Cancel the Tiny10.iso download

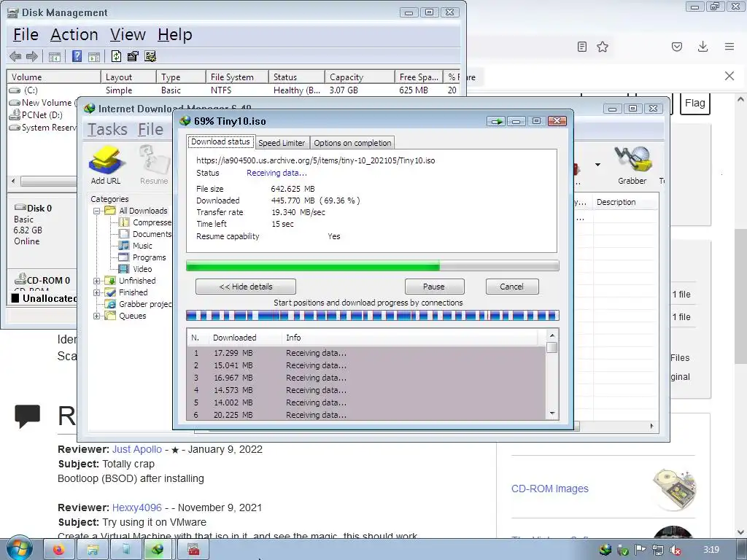pos(511,287)
